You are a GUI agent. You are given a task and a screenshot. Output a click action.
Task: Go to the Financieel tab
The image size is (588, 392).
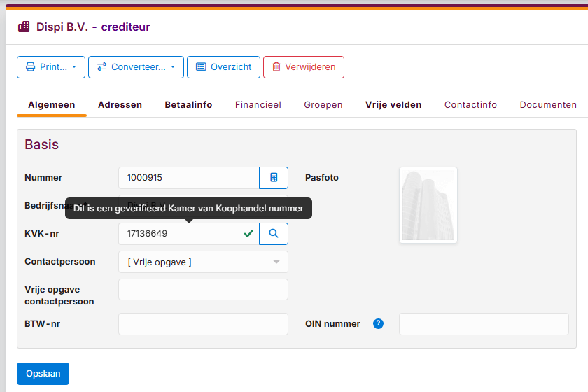(258, 105)
